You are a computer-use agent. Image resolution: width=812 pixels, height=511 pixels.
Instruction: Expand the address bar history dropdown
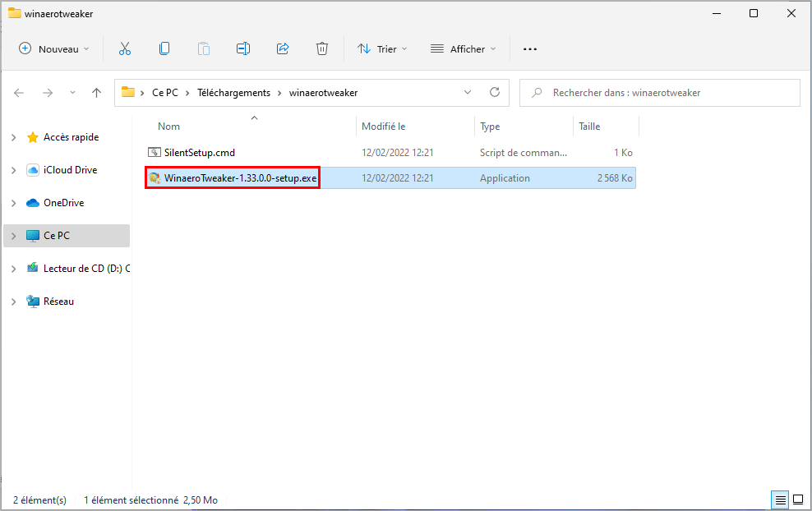click(468, 92)
